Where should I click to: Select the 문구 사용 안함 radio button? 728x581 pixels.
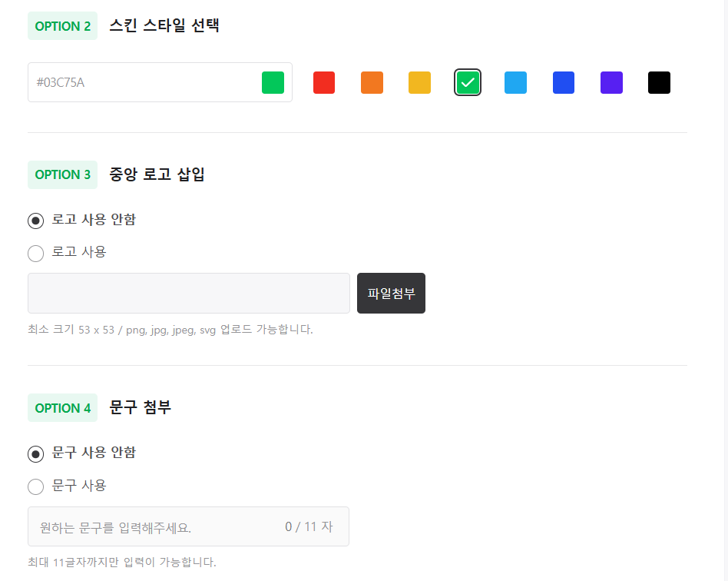tap(35, 454)
